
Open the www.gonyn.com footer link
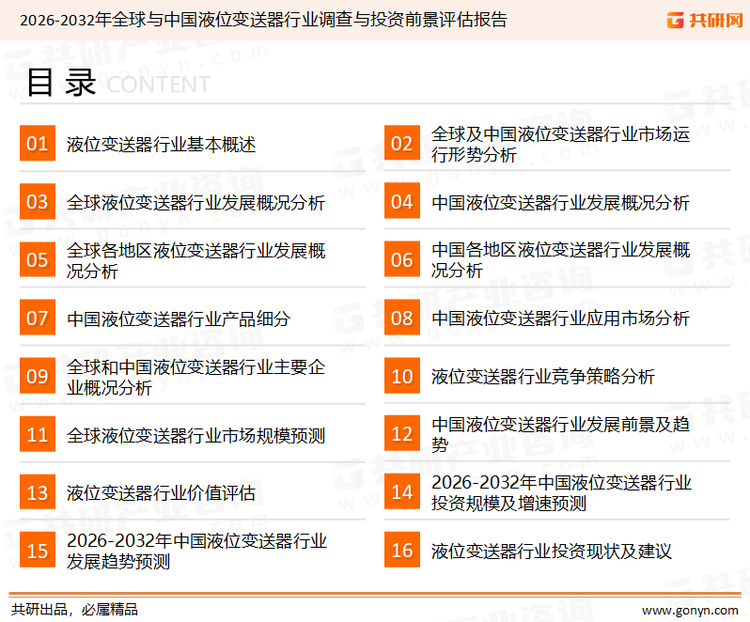tap(690, 611)
